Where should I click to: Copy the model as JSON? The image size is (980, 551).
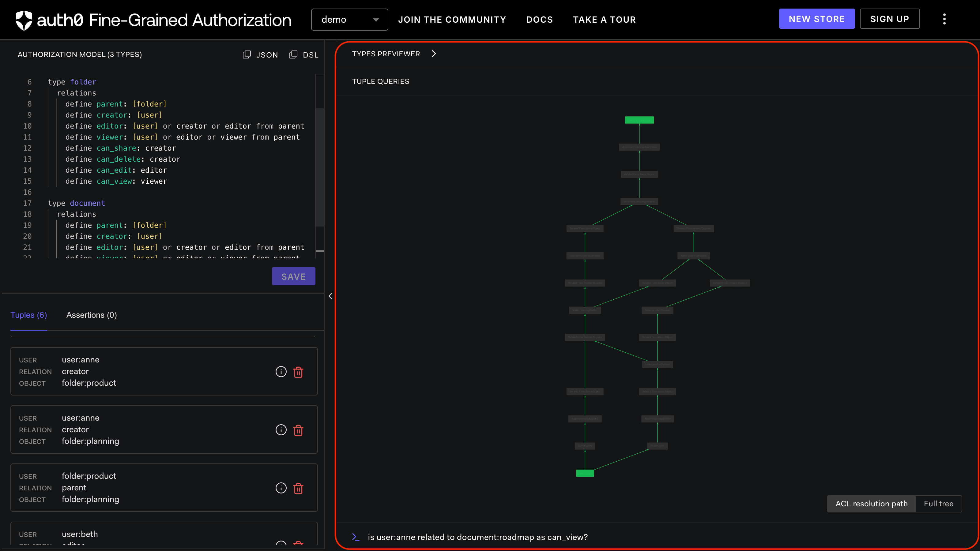click(x=260, y=55)
